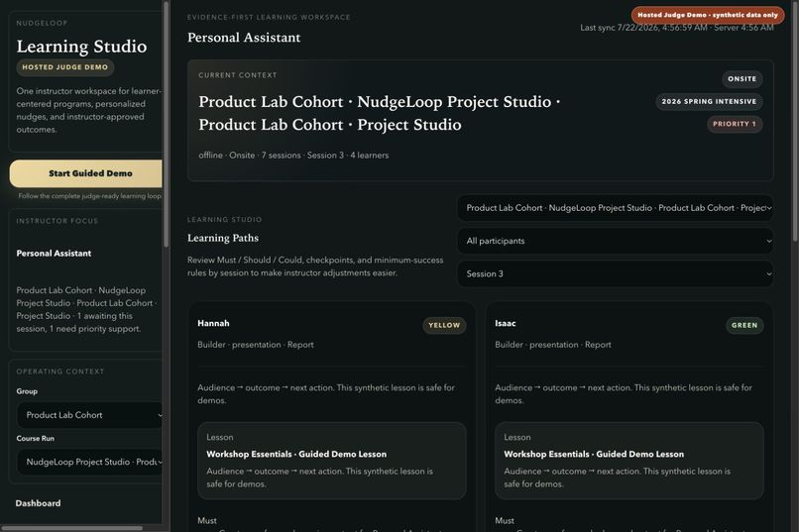Click the Last sync timestamp text
Image resolution: width=799 pixels, height=532 pixels.
point(677,28)
